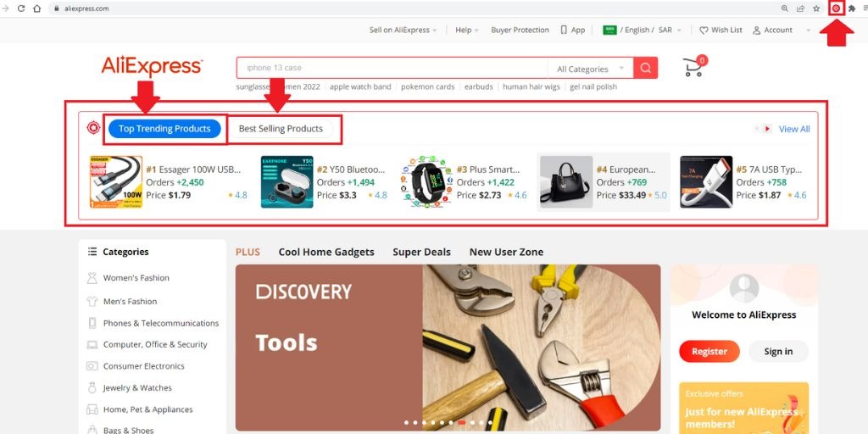The image size is (868, 434).
Task: Click the #2 Y50 Bluetoo... title
Action: tap(350, 170)
